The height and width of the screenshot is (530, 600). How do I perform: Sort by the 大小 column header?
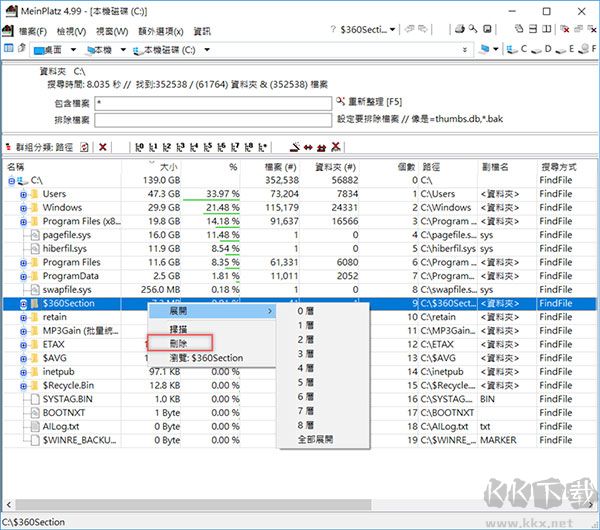(x=168, y=166)
